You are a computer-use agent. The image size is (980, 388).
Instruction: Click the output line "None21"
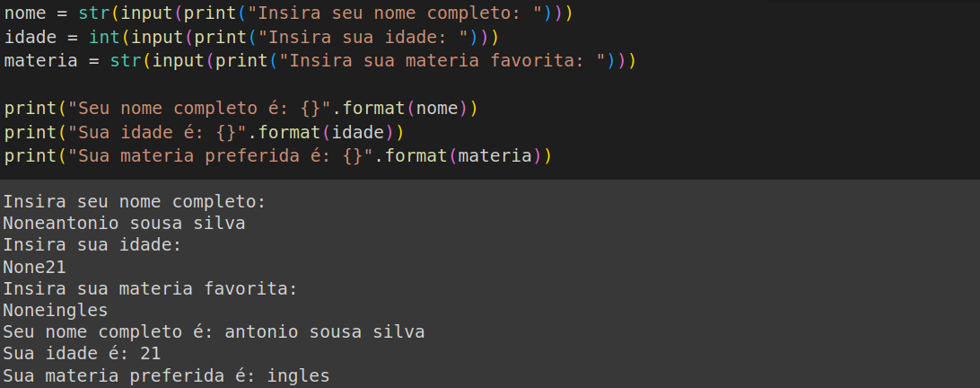(x=34, y=268)
